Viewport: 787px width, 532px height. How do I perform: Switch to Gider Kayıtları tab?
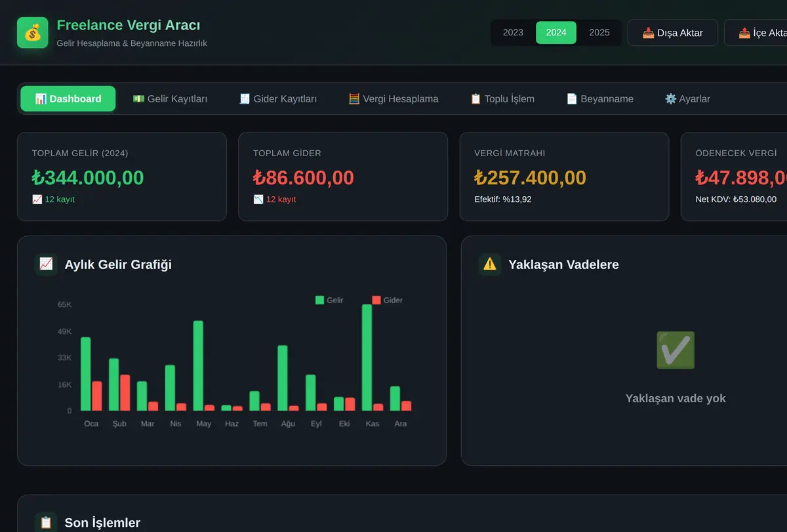point(278,98)
